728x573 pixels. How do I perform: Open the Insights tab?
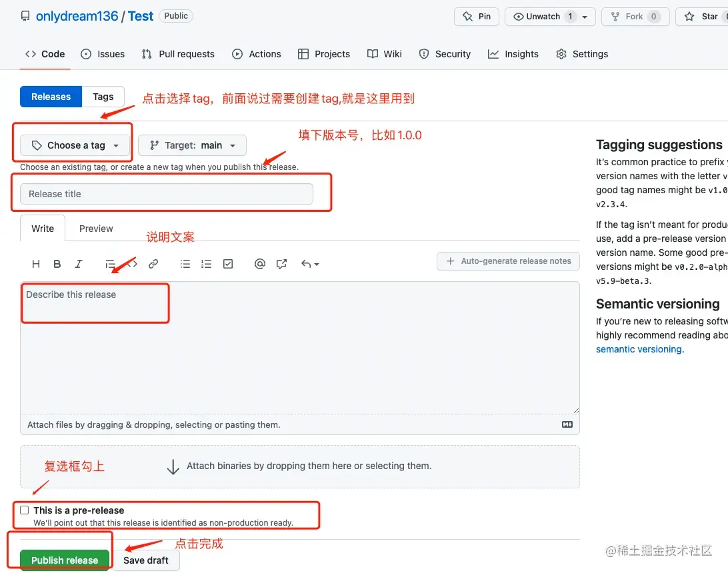click(513, 54)
